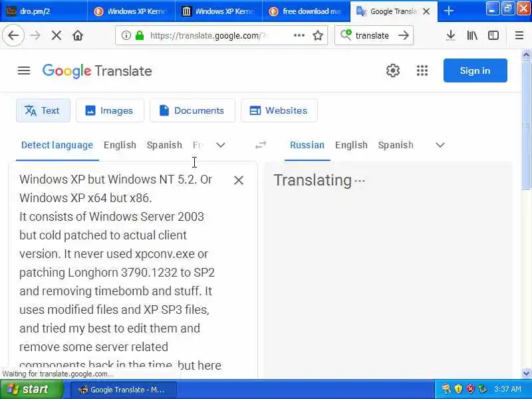Select the Text translation mode
Viewport: 532px width, 399px height.
43,110
